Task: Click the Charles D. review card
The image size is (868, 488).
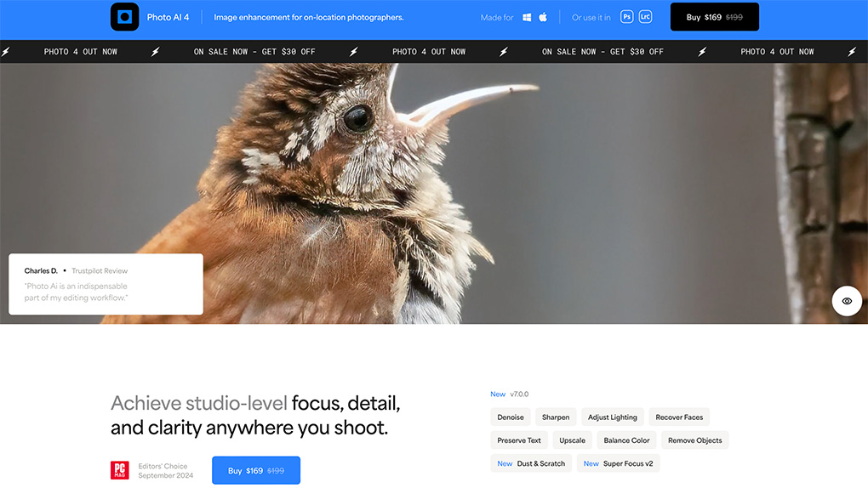Action: [106, 285]
